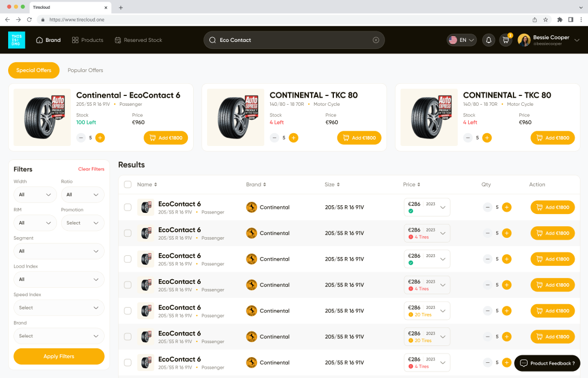Increase quantity on the EcoContact 6 offer card
The height and width of the screenshot is (378, 588).
pyautogui.click(x=100, y=138)
